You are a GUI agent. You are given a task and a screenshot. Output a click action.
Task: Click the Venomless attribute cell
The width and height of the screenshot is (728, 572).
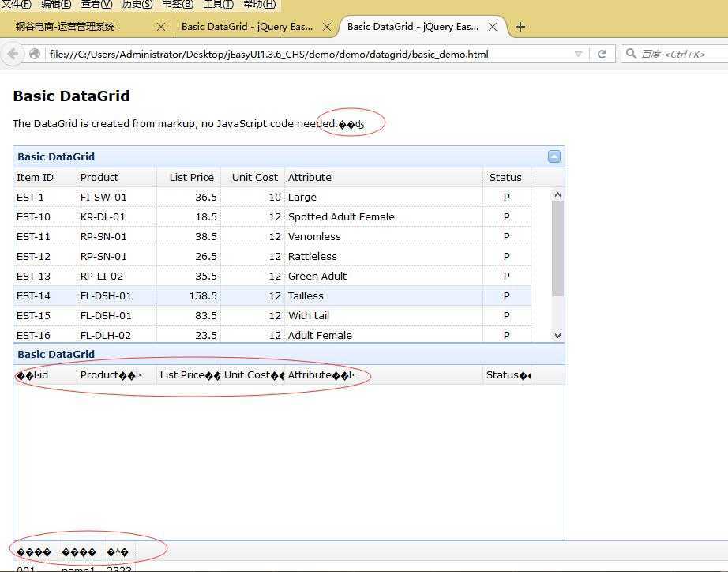pyautogui.click(x=384, y=236)
